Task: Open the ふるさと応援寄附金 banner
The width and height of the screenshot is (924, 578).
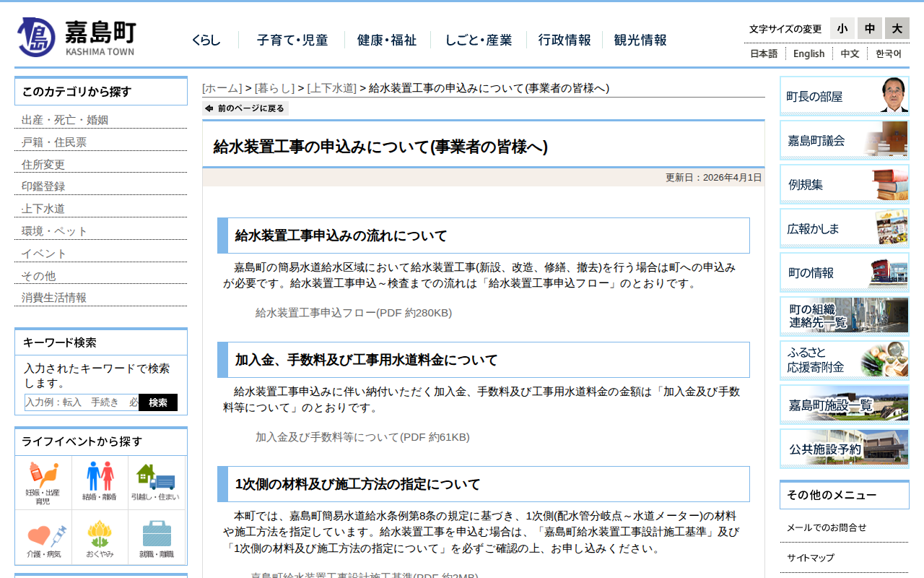Action: 845,361
